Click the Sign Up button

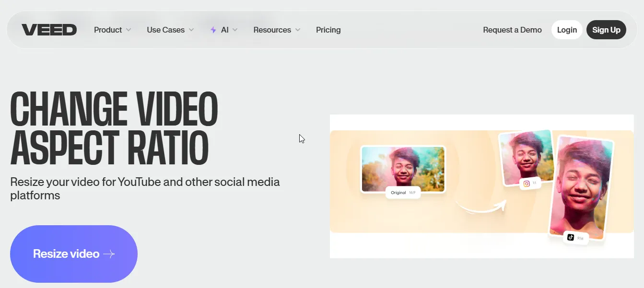tap(606, 29)
